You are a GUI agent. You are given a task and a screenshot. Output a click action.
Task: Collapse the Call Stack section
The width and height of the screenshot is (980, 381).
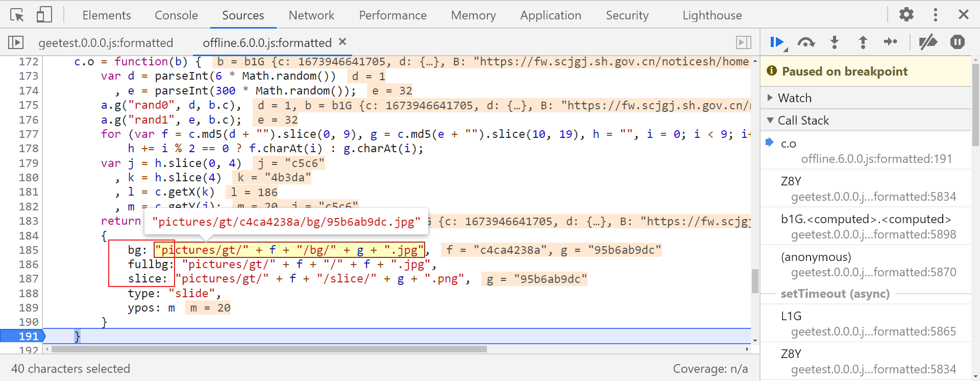[866, 121]
